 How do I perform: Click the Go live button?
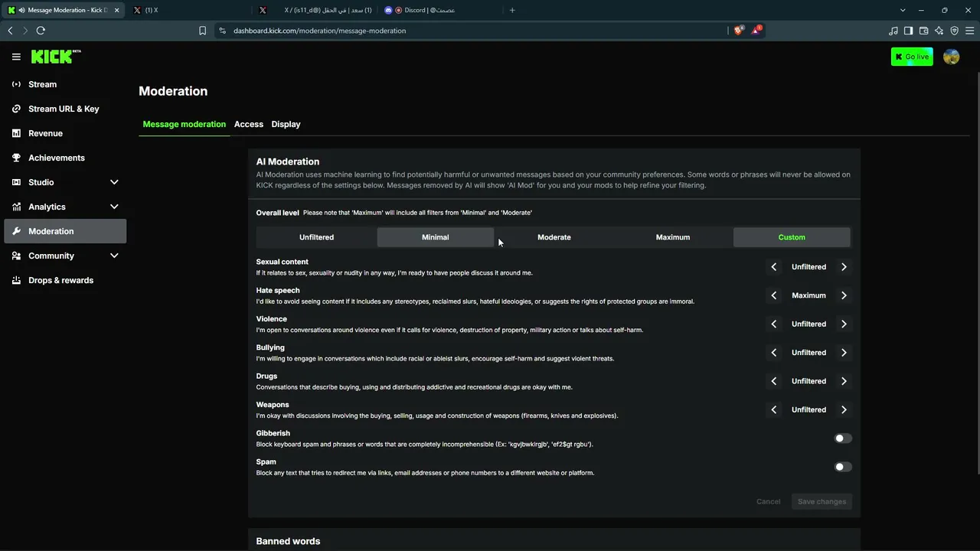912,57
